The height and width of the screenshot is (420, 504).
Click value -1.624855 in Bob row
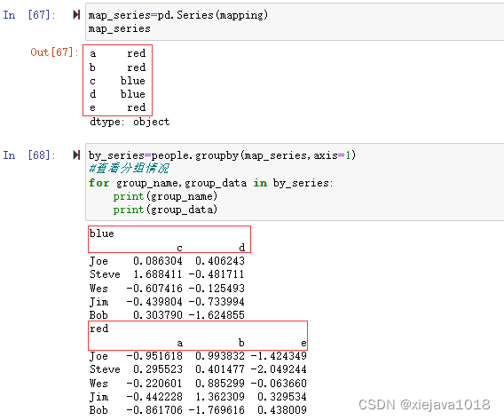tap(217, 315)
